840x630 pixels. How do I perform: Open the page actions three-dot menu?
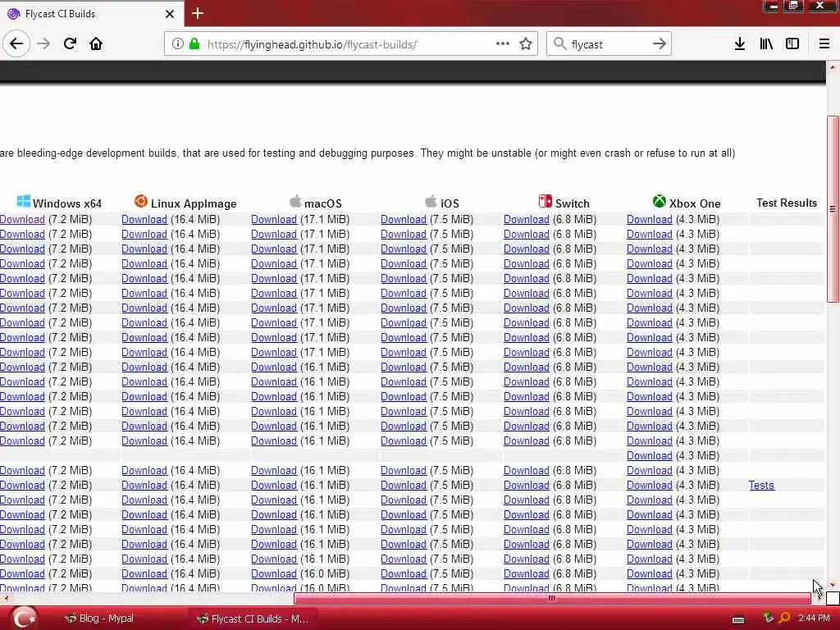point(503,44)
